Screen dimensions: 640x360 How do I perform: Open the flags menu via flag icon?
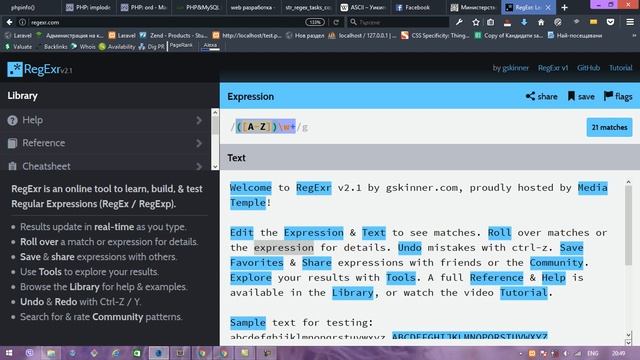point(608,96)
